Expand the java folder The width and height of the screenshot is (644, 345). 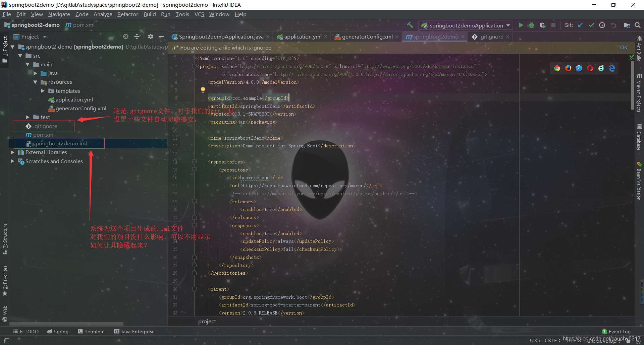(35, 73)
